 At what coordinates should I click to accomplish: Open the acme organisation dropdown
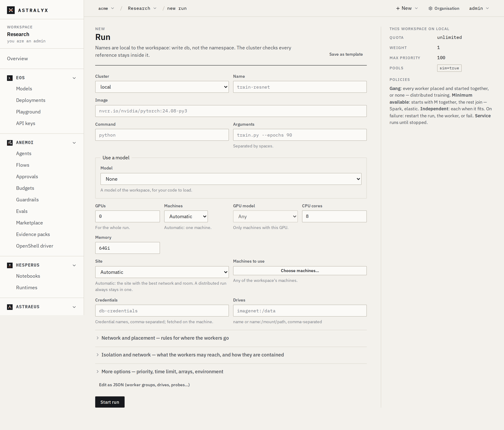[106, 9]
